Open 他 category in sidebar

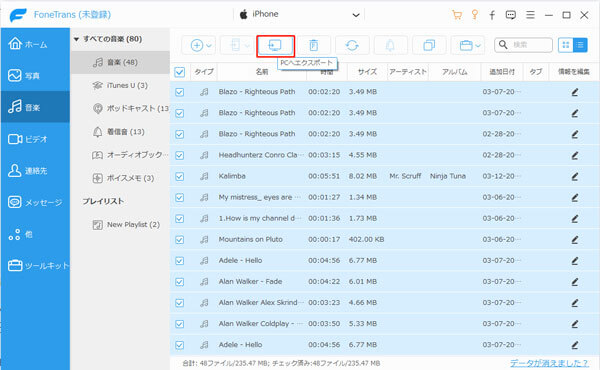click(x=35, y=234)
